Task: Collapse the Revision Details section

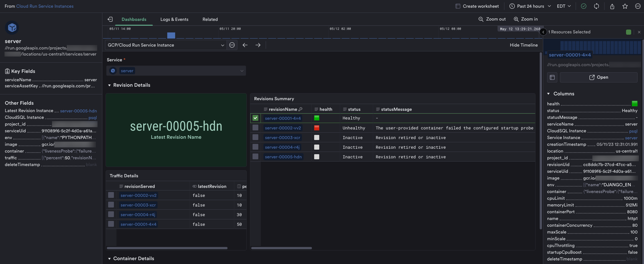Action: coord(109,85)
